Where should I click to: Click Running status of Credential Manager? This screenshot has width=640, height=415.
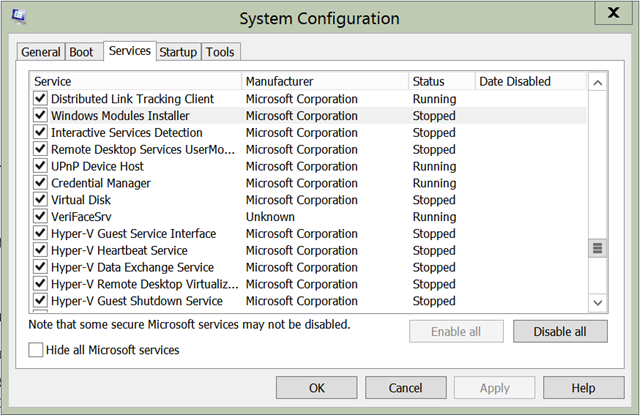tap(434, 183)
